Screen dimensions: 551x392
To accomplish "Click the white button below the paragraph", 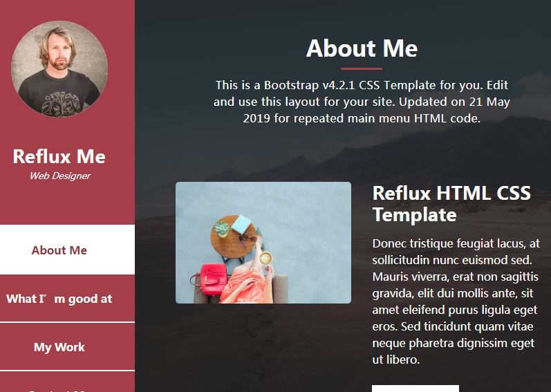I will [415, 389].
